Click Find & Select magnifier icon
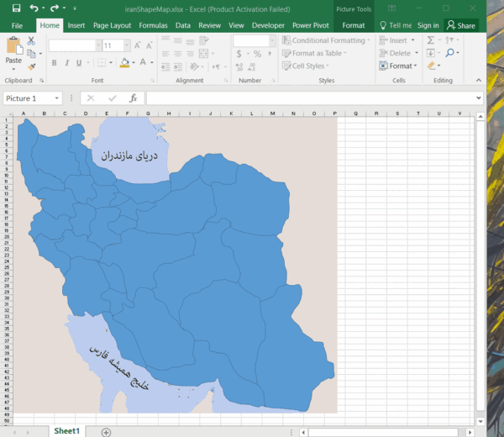The width and height of the screenshot is (504, 437). tap(449, 53)
